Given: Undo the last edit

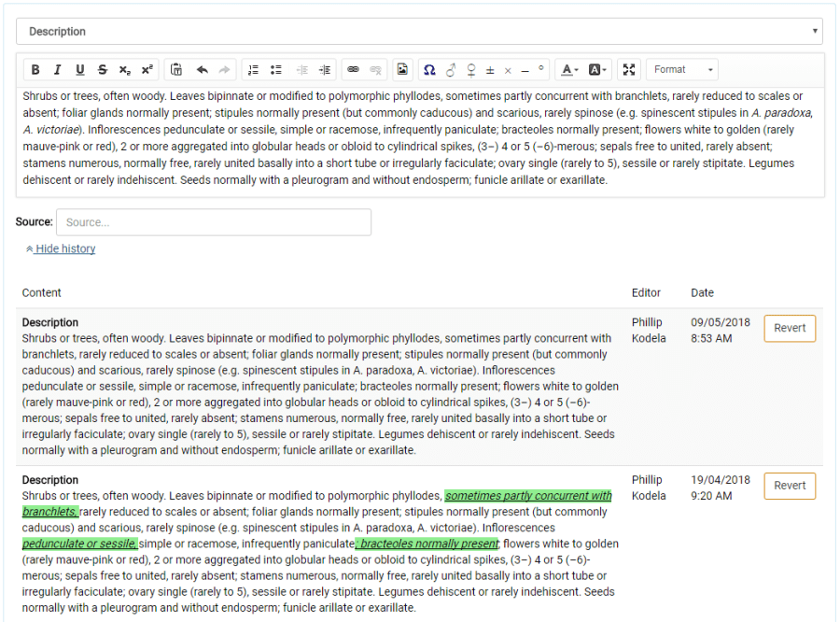Looking at the screenshot, I should pyautogui.click(x=202, y=70).
